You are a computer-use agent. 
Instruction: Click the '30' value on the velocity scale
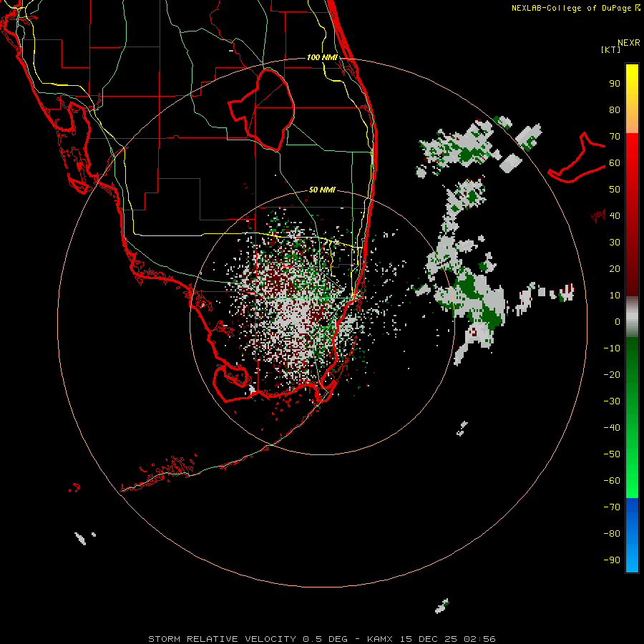[615, 243]
